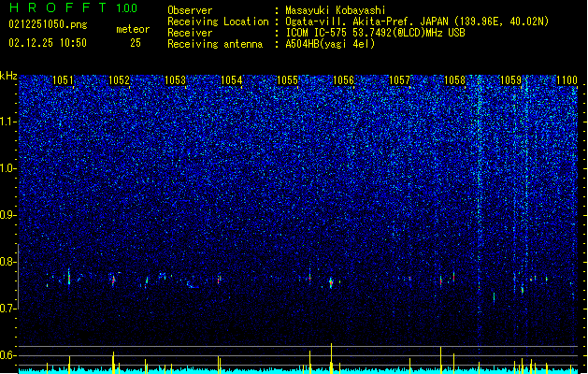Click the 0.6 kHz frequency axis label
588x374 pixels.
pos(7,355)
